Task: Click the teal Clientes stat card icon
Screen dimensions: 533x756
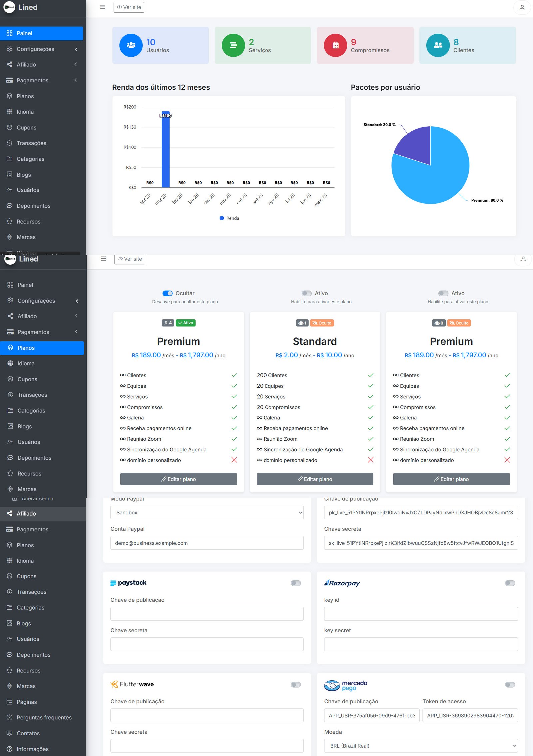Action: (x=438, y=45)
